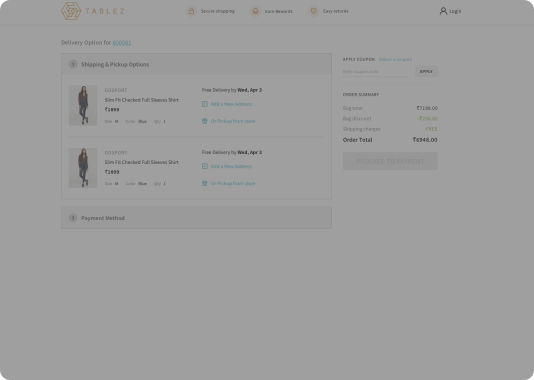The image size is (534, 380).
Task: Open second shirt product thumbnail
Action: point(83,168)
